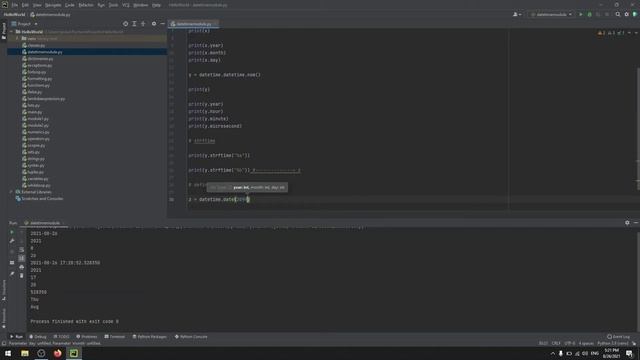Image resolution: width=640 pixels, height=360 pixels.
Task: Select the datetimemodule tab in Run panel
Action: click(44, 223)
